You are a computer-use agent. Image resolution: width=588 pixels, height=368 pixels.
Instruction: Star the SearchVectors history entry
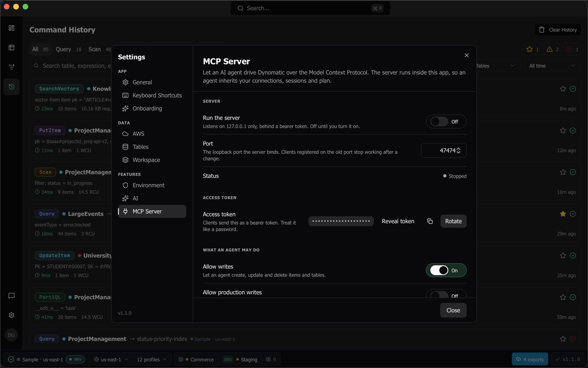(x=563, y=89)
